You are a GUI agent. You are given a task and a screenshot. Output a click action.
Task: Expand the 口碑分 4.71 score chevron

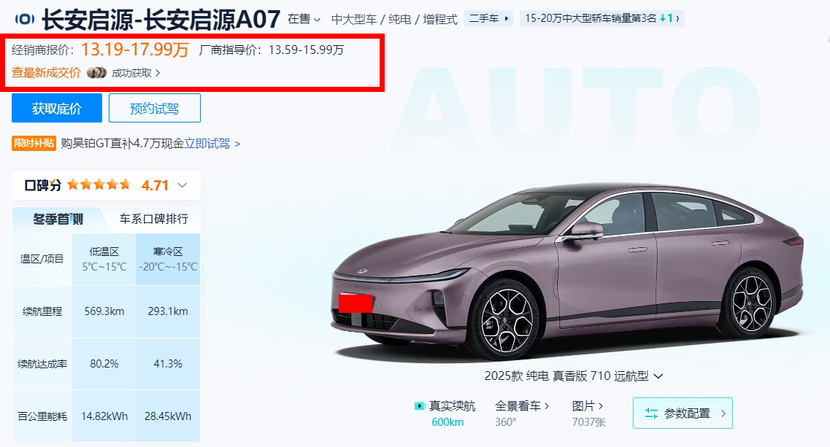tap(182, 185)
